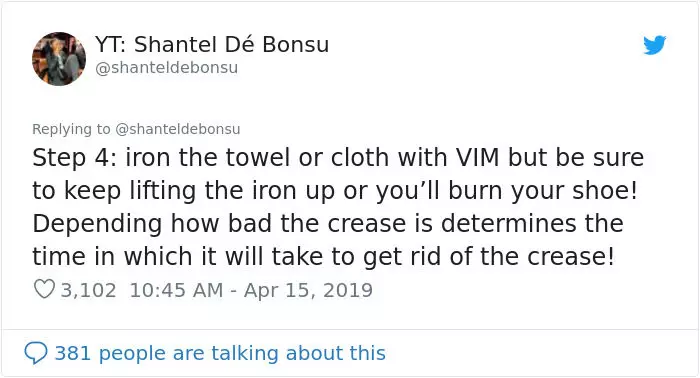700x378 pixels.
Task: Click the phrase talking about this in the footer
Action: [x=298, y=353]
